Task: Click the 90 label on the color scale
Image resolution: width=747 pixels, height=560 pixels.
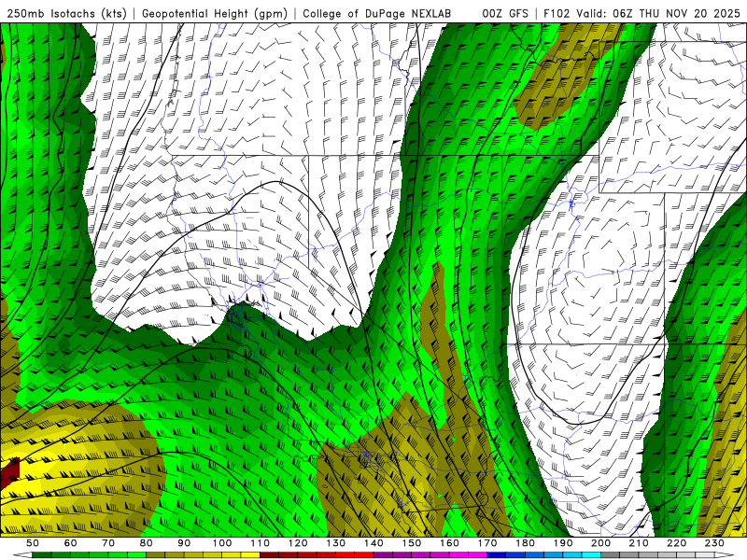Action: pyautogui.click(x=184, y=543)
